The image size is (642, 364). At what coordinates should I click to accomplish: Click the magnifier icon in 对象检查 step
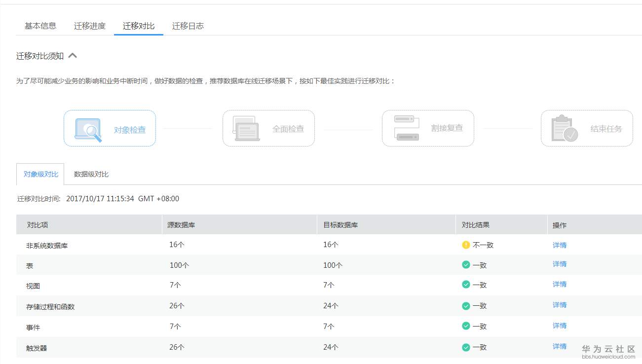click(x=88, y=130)
